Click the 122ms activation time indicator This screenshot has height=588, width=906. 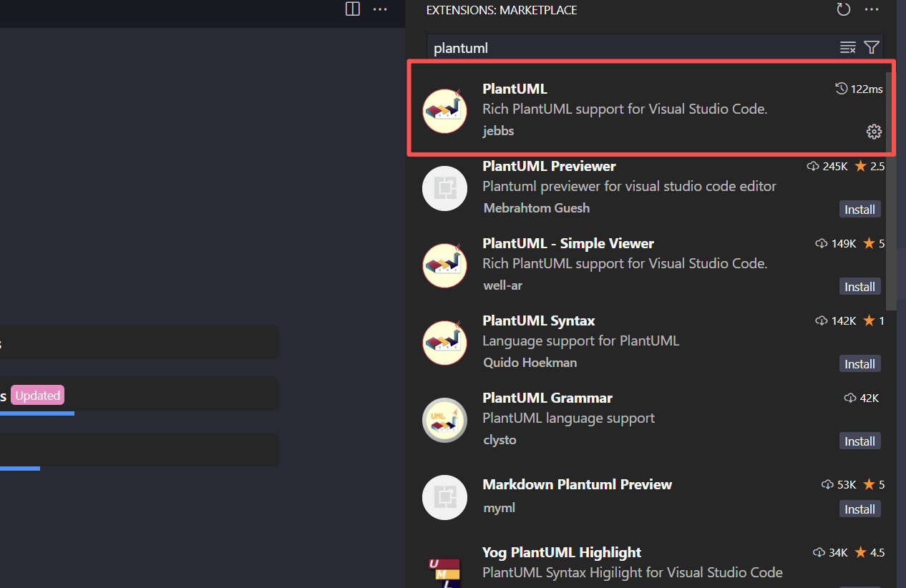859,89
